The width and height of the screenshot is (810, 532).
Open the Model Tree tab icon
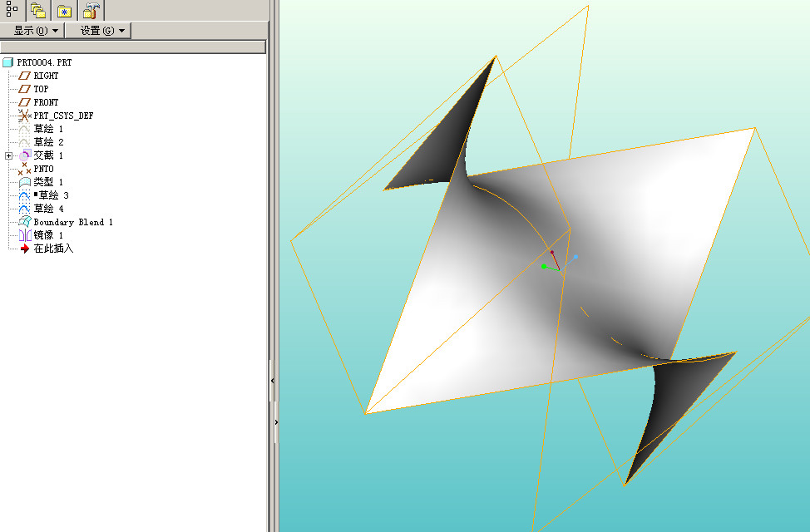pyautogui.click(x=12, y=9)
